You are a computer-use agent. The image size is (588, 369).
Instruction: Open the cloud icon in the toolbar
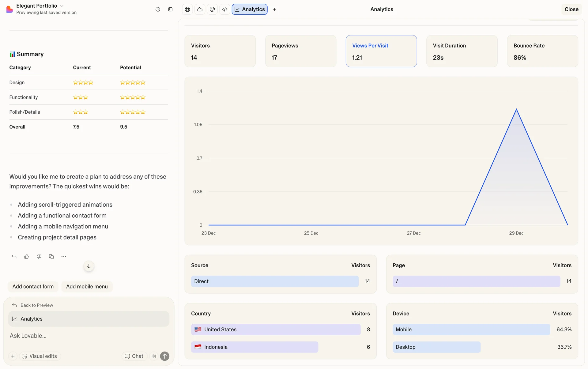[200, 9]
